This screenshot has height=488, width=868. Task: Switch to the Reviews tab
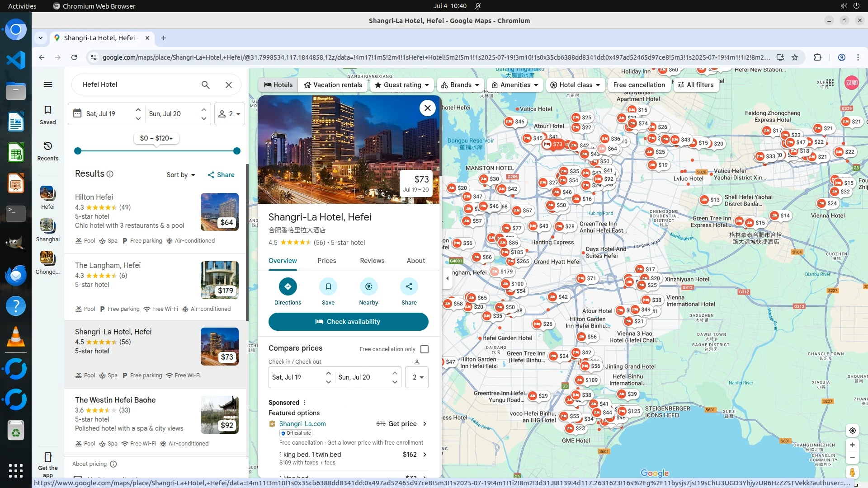point(372,261)
